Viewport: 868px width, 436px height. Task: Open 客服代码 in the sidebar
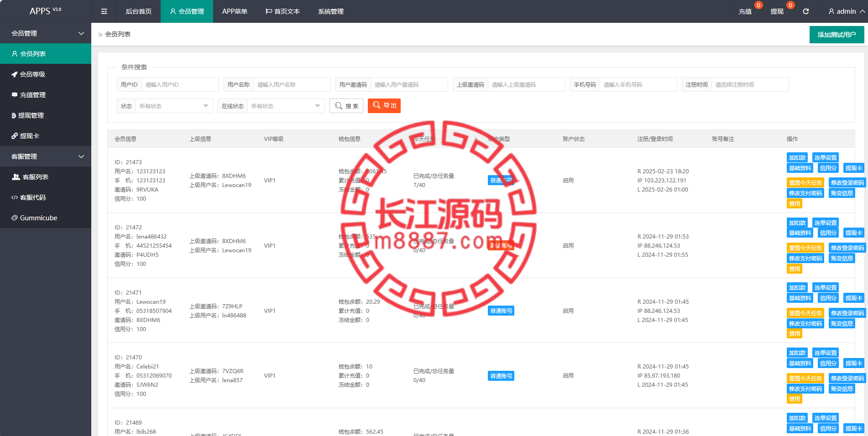46,197
